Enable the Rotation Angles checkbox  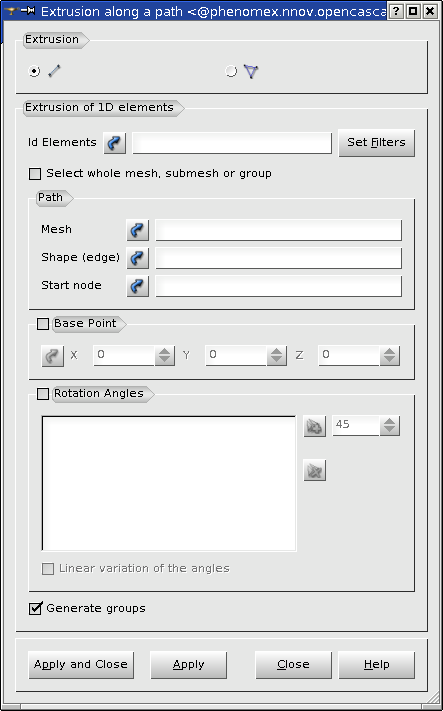tap(43, 394)
